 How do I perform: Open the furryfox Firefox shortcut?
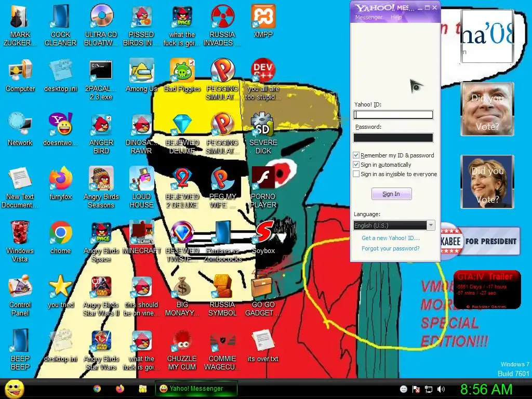click(60, 179)
